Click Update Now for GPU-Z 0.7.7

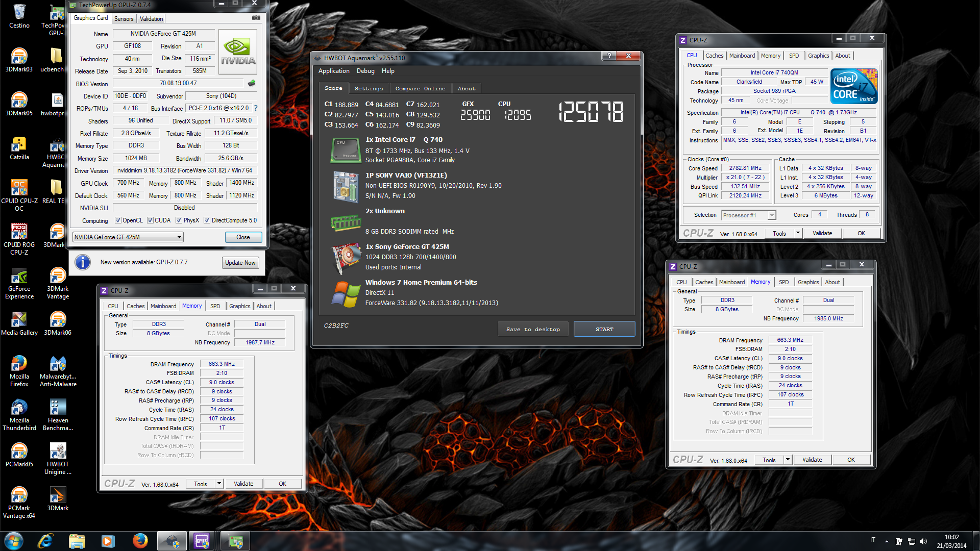point(240,263)
